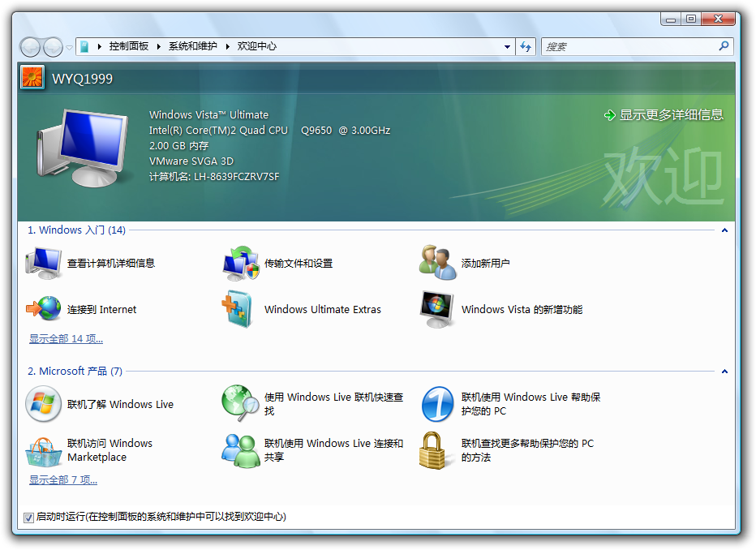
Task: Maximize the Welcome Center window
Action: [691, 19]
